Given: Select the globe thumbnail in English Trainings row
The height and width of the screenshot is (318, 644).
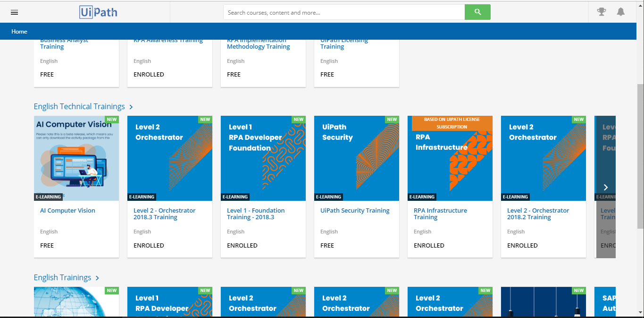Looking at the screenshot, I should (x=76, y=301).
